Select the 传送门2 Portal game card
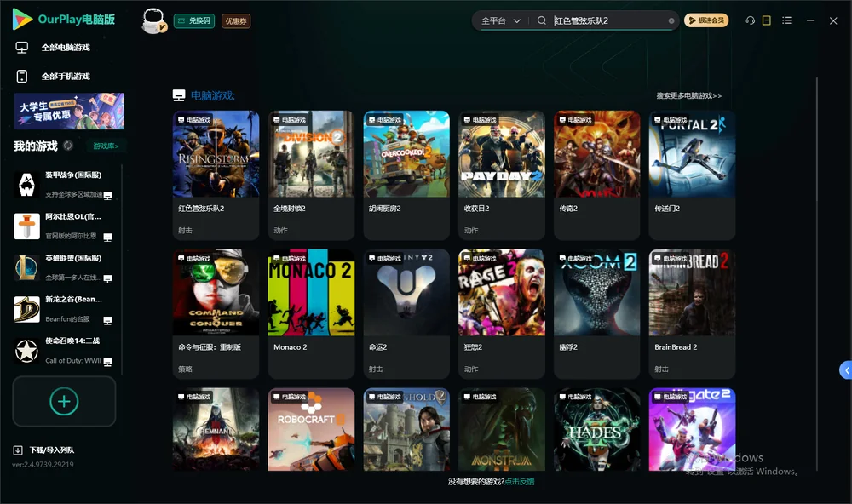The width and height of the screenshot is (852, 504). coord(692,175)
